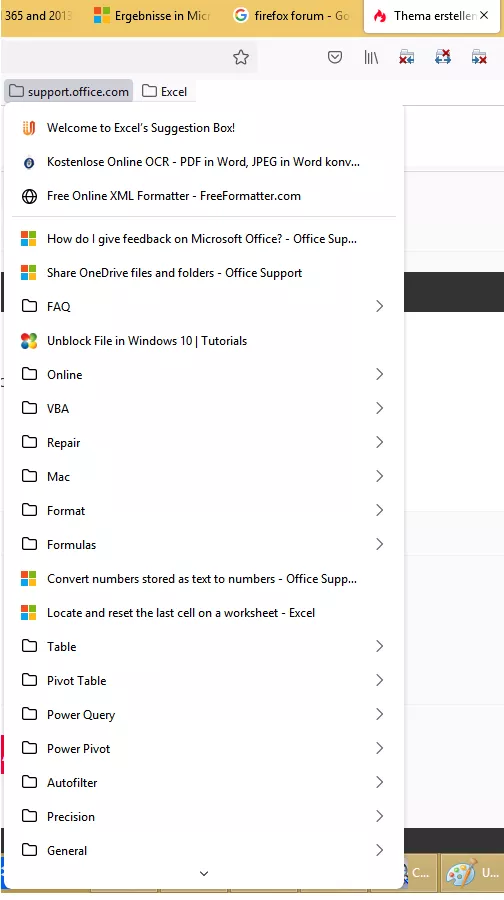The image size is (504, 900).
Task: Click the bookmark star icon in address bar
Action: tap(241, 57)
